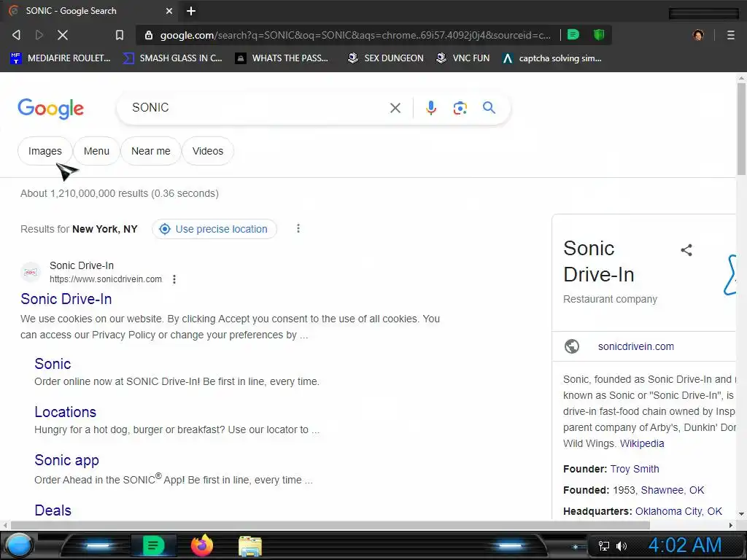The width and height of the screenshot is (747, 560).
Task: Close the SONIC - Google Search tab
Action: tap(169, 11)
